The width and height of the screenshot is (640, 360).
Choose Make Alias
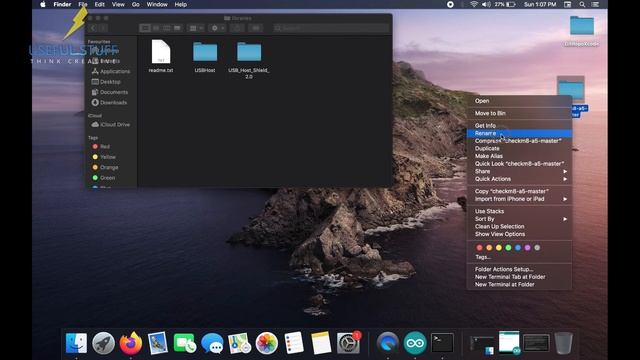point(519,156)
